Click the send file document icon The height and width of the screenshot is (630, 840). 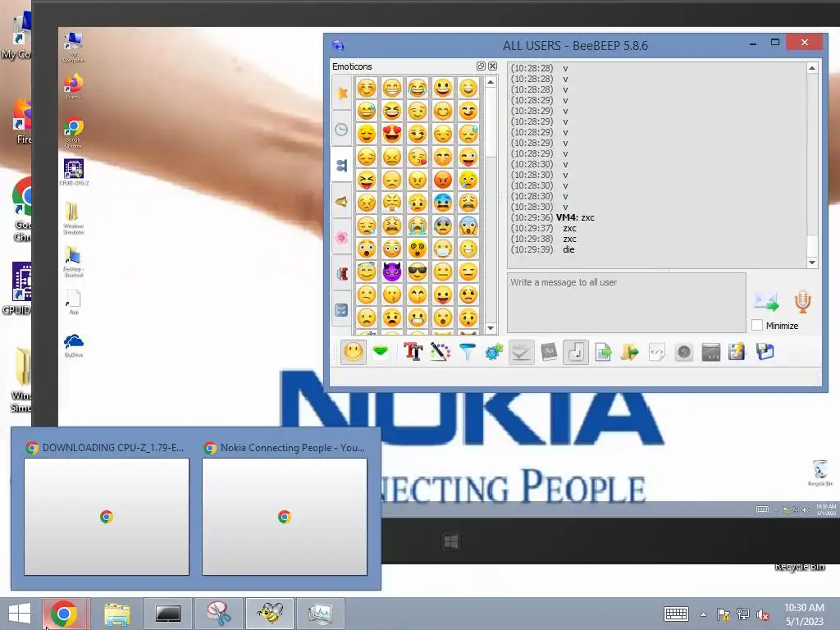[x=603, y=352]
